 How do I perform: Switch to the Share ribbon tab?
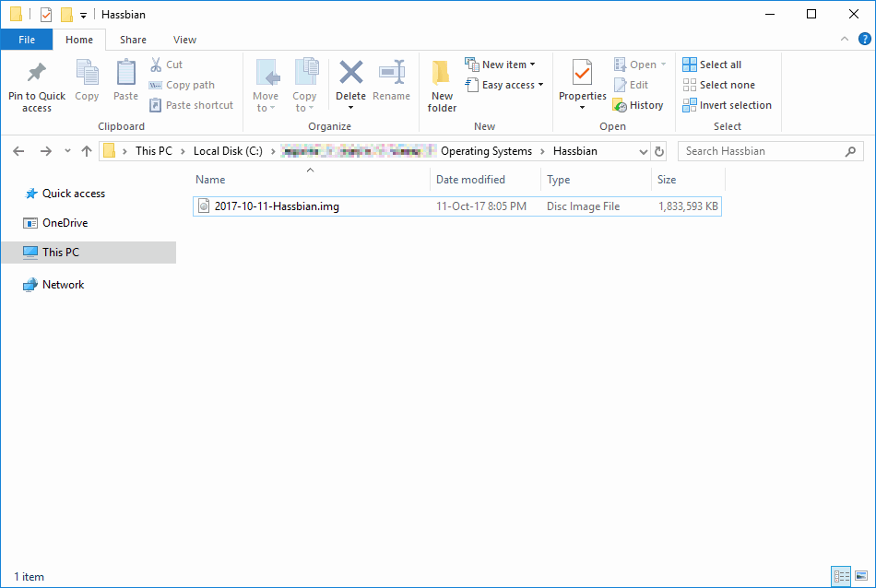133,40
